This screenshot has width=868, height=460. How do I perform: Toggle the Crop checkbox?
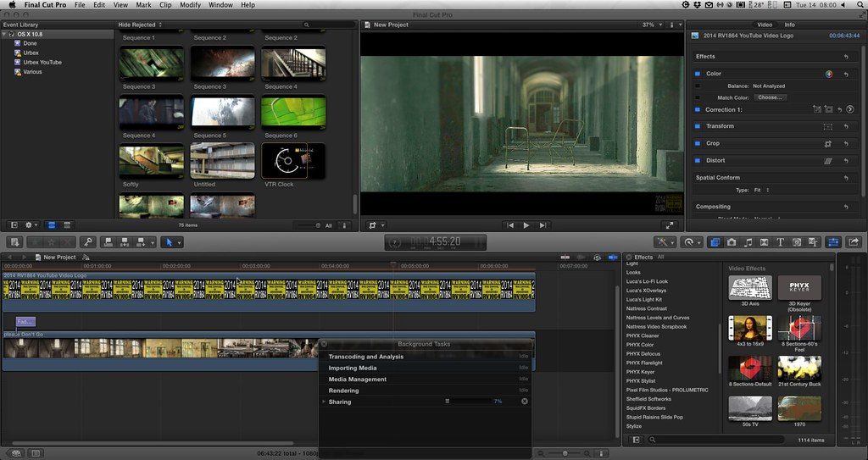click(698, 143)
